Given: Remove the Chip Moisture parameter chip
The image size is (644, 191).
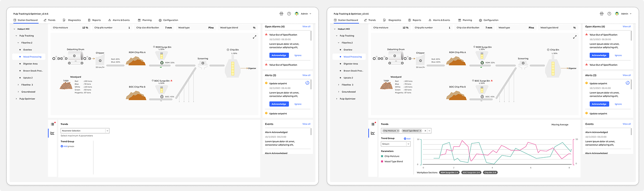Looking at the screenshot, I should click(398, 131).
